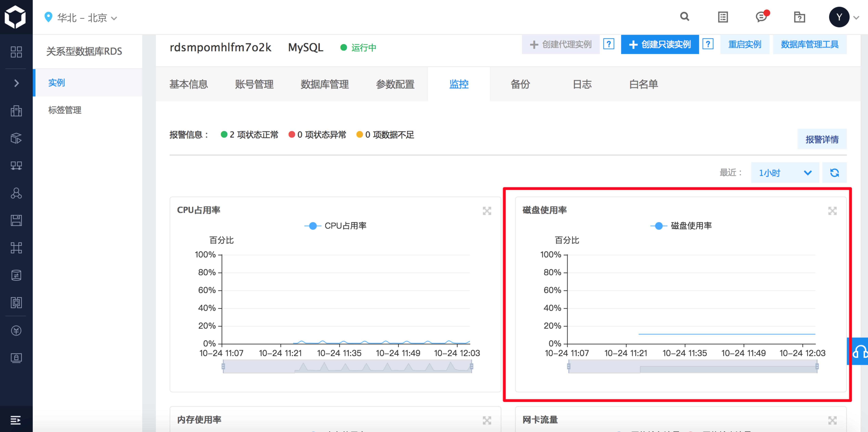Expand the account dropdown chevron beside avatar
The width and height of the screenshot is (868, 432).
coord(856,17)
